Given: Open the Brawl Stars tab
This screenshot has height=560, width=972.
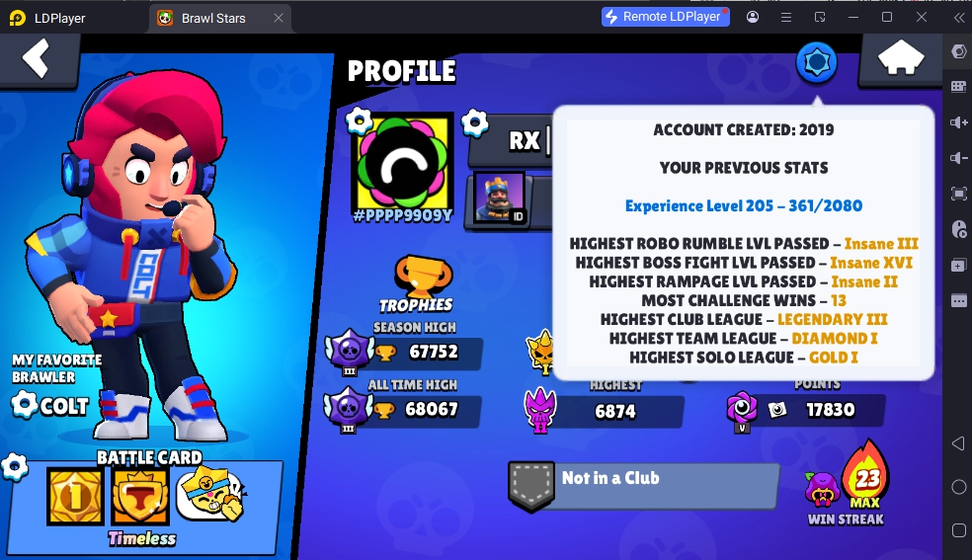Looking at the screenshot, I should pos(213,18).
